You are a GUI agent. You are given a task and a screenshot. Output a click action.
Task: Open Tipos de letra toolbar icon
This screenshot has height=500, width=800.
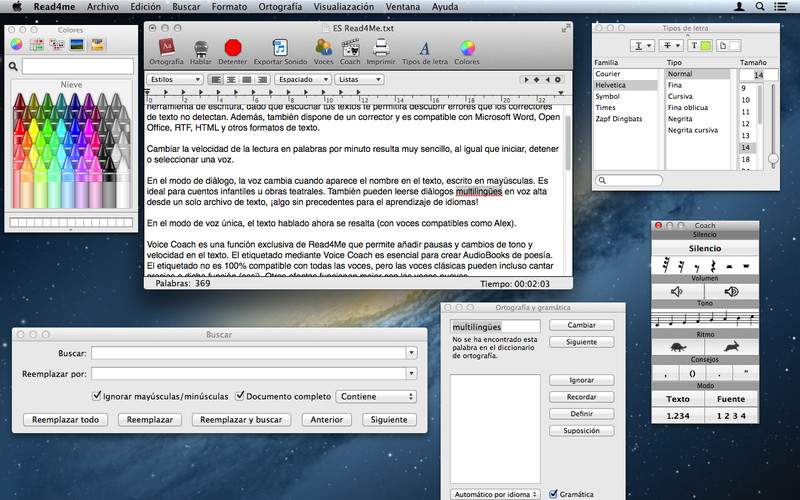pos(424,47)
